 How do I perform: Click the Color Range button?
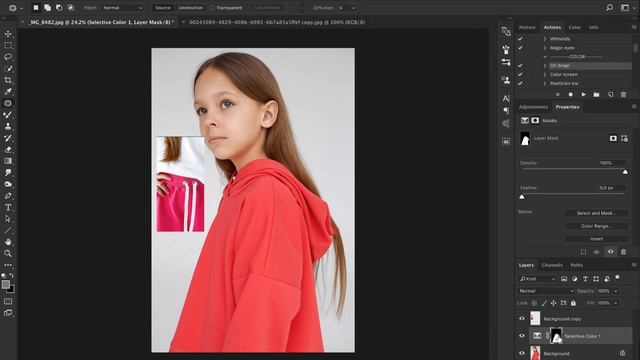[596, 226]
